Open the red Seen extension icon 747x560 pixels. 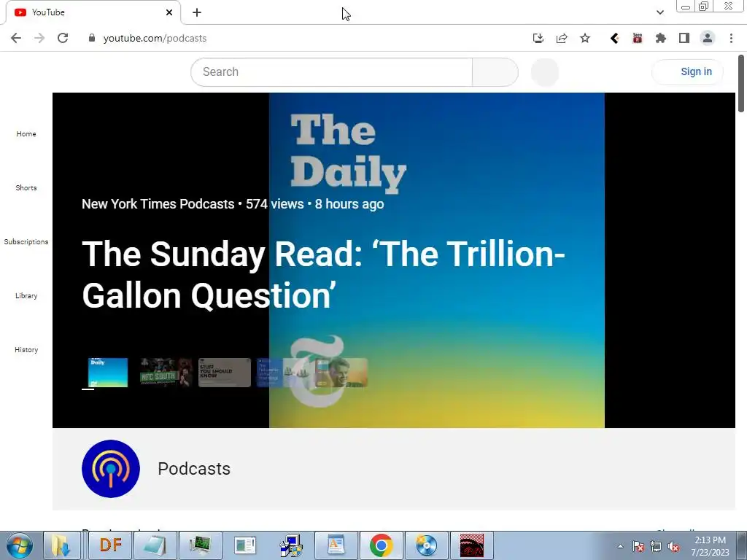638,38
